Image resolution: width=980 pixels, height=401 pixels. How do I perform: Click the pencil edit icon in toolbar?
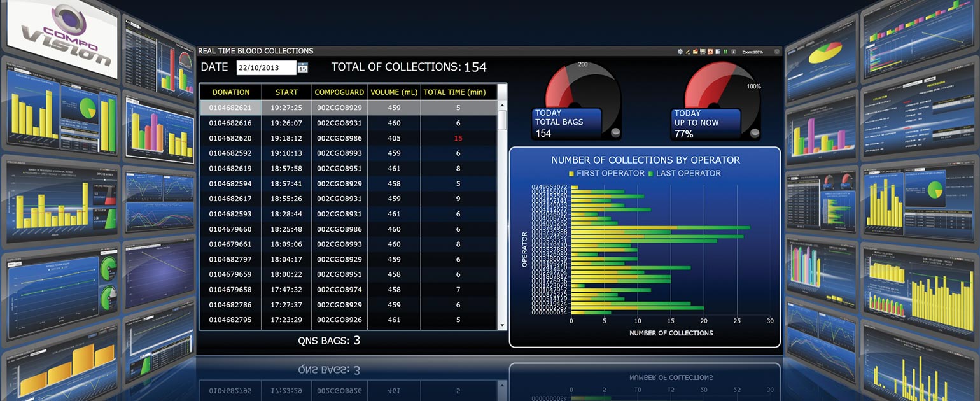687,51
